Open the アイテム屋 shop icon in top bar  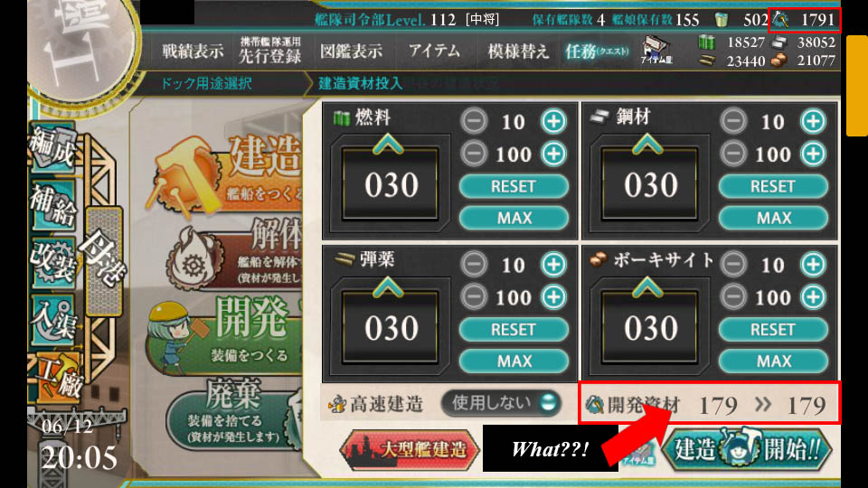656,50
